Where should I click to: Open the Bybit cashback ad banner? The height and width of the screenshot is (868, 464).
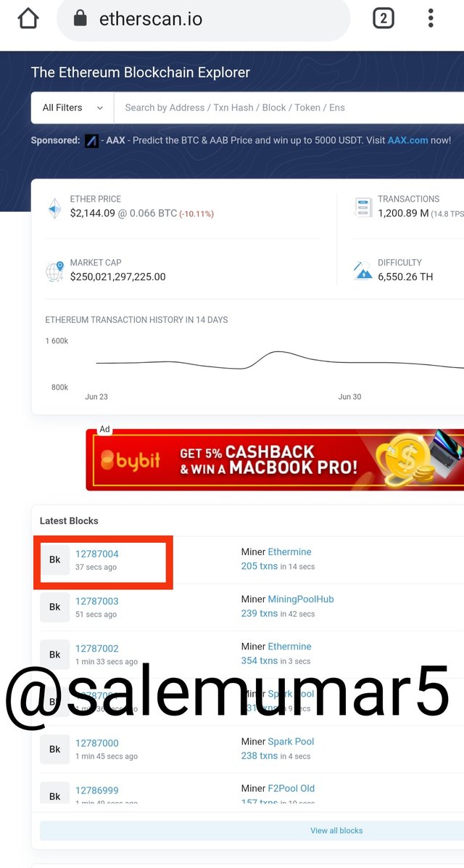coord(275,459)
